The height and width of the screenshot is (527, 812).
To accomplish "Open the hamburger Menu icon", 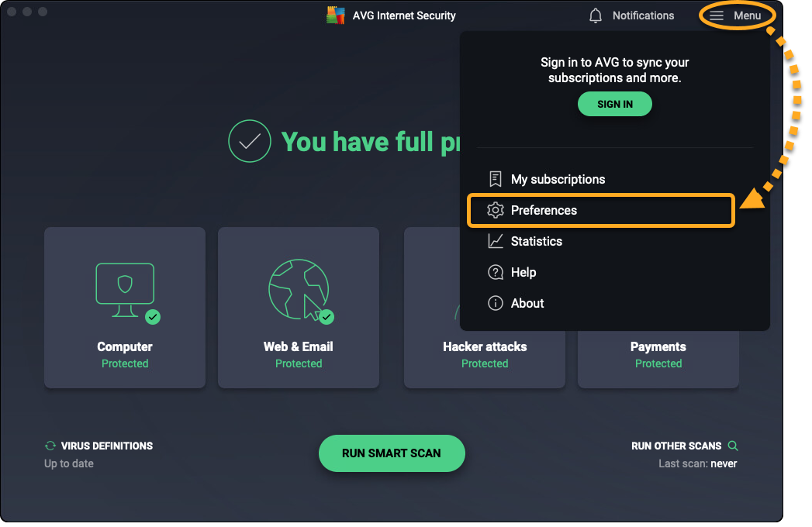I will (717, 15).
